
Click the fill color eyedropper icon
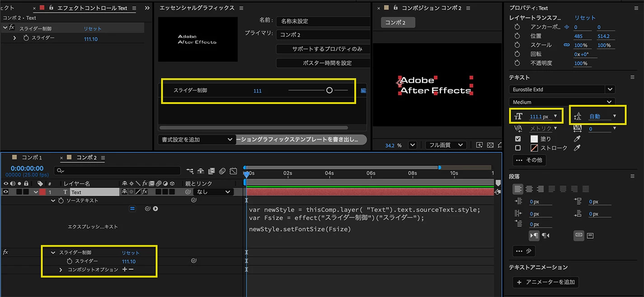[577, 139]
